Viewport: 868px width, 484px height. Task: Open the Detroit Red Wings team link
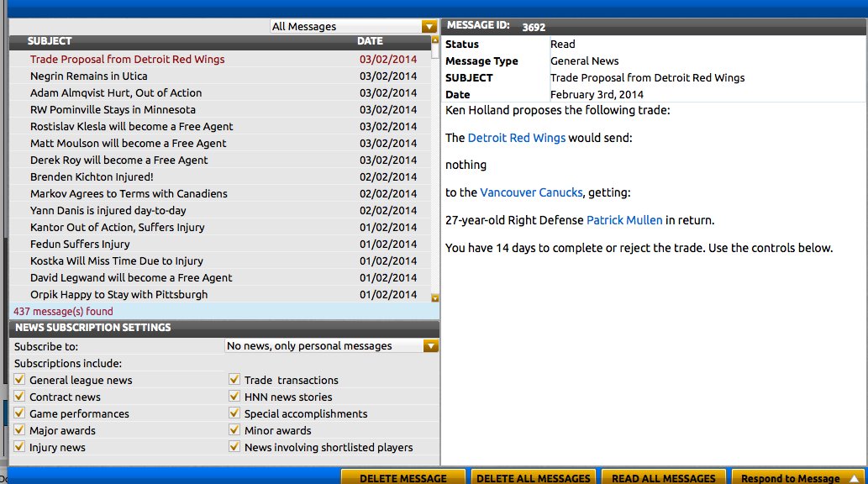coord(516,138)
